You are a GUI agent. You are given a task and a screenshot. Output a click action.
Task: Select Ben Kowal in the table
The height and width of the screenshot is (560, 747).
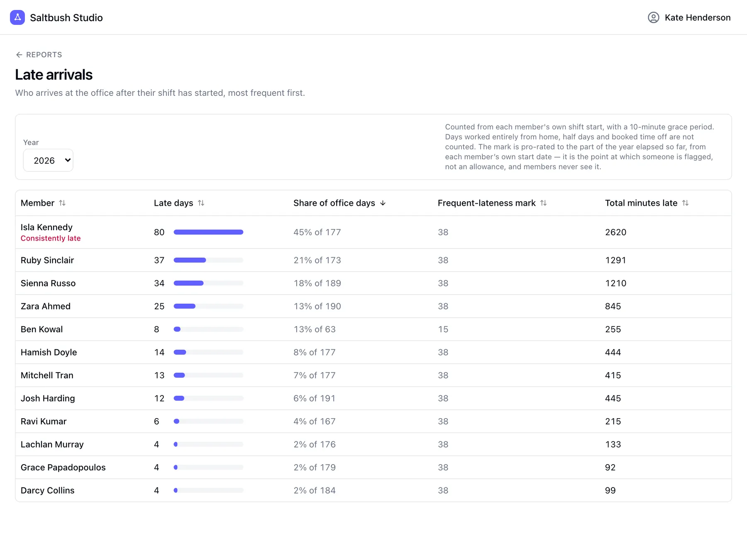pos(41,329)
